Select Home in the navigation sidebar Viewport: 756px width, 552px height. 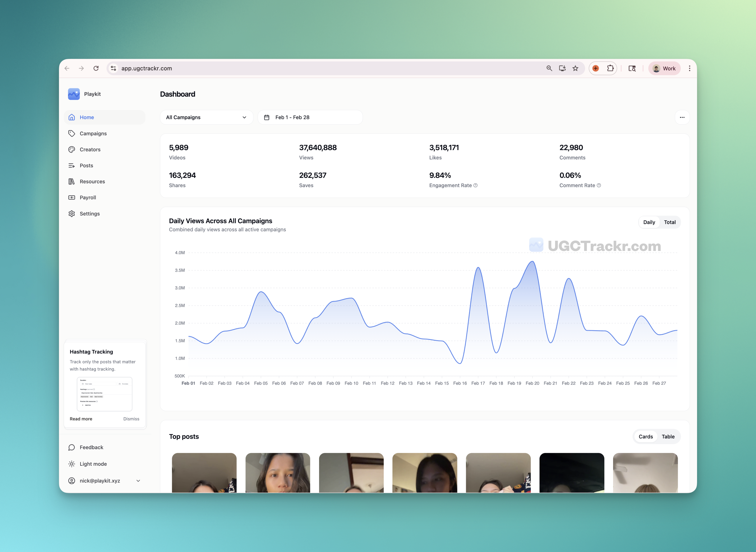click(87, 117)
